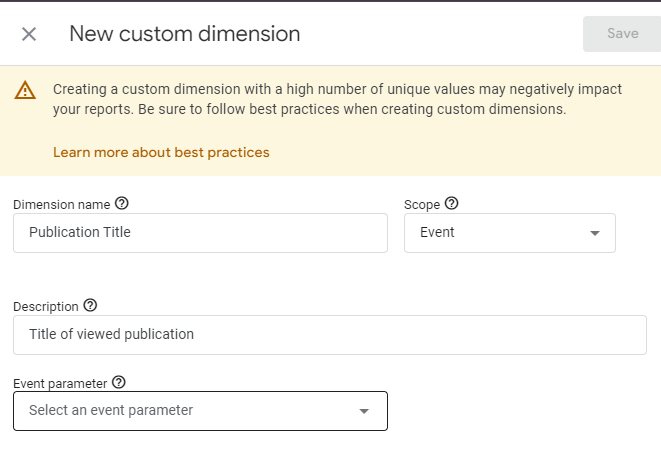
Task: Click the Event parameter help icon
Action: 119,383
